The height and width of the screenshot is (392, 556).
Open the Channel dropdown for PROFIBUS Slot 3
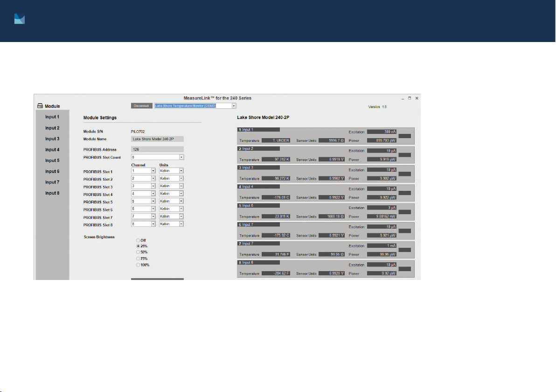[153, 186]
